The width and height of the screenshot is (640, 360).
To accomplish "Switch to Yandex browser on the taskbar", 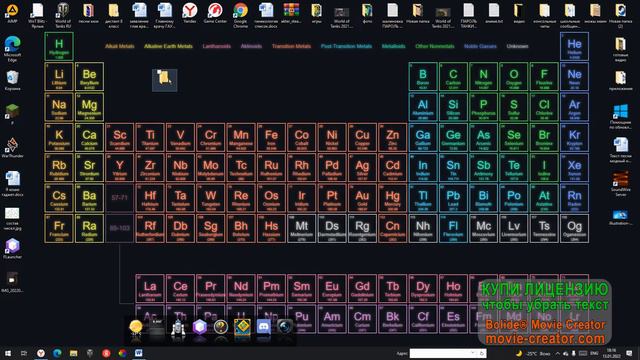I will 41,353.
